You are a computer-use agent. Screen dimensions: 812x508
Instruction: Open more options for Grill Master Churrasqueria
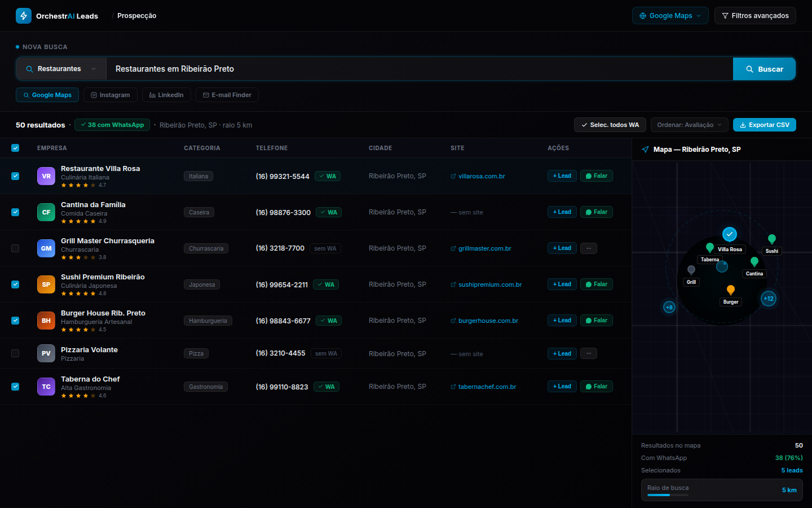pyautogui.click(x=589, y=248)
